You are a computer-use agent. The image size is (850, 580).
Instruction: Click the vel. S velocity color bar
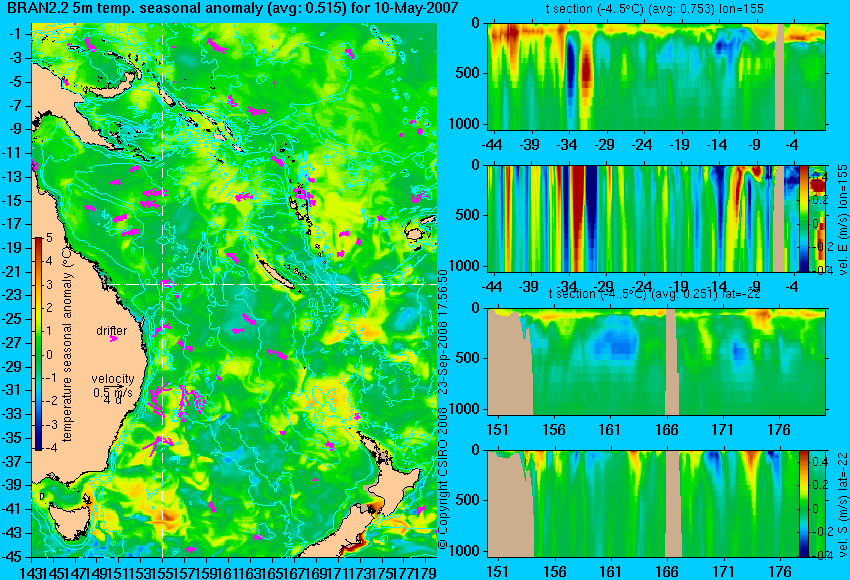tap(803, 504)
